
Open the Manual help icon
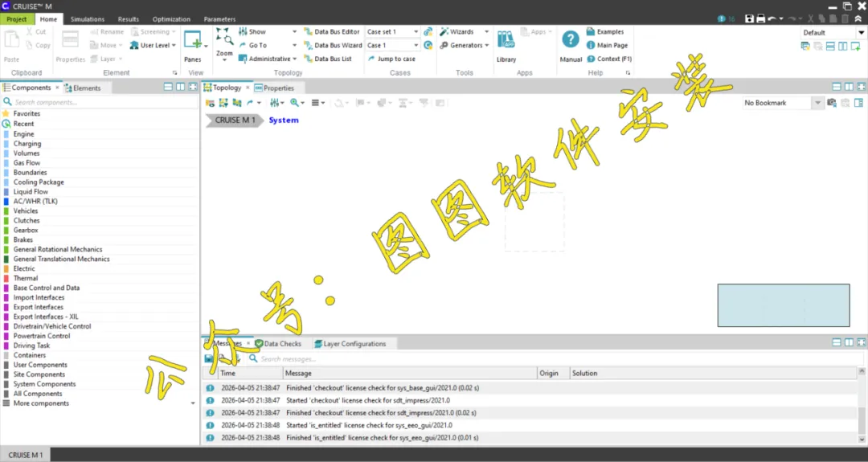click(571, 46)
